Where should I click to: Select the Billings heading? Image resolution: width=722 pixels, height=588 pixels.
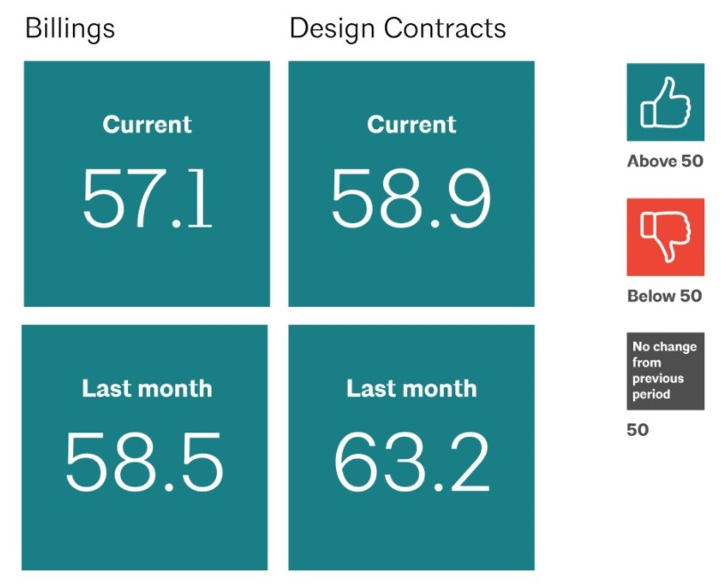pos(70,28)
